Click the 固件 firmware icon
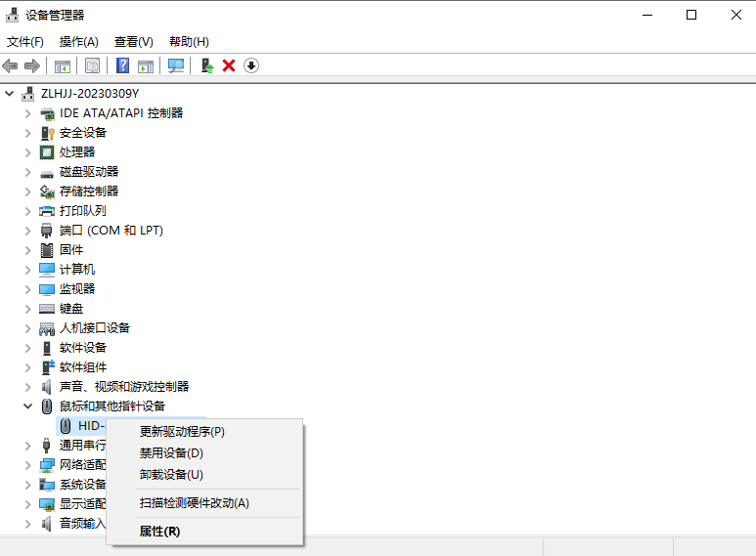This screenshot has width=756, height=556. pyautogui.click(x=47, y=250)
